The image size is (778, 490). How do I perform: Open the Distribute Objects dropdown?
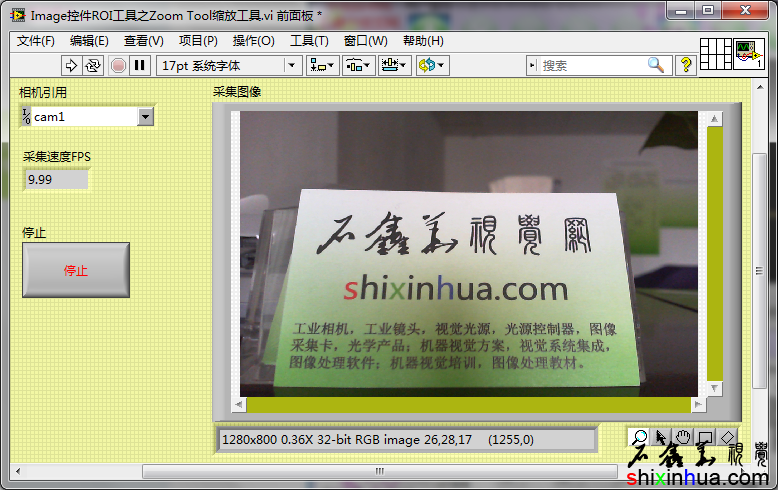click(358, 65)
